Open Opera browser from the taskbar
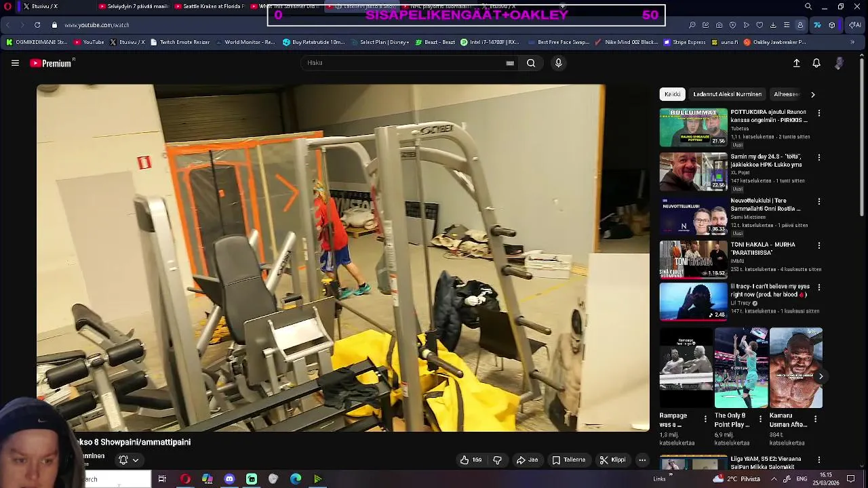 185,479
